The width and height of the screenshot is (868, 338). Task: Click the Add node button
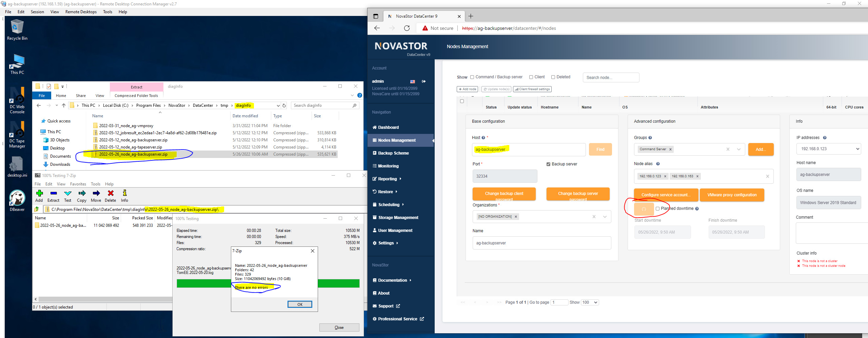pyautogui.click(x=468, y=89)
